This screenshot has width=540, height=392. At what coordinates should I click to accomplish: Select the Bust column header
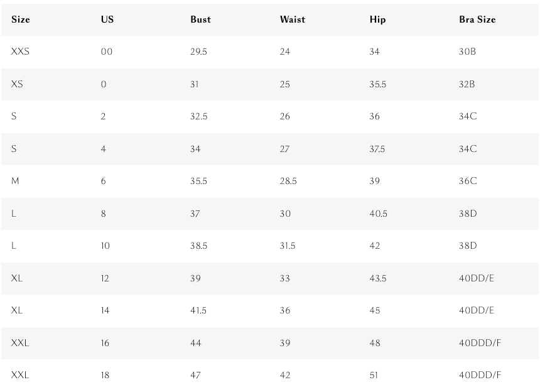[200, 19]
